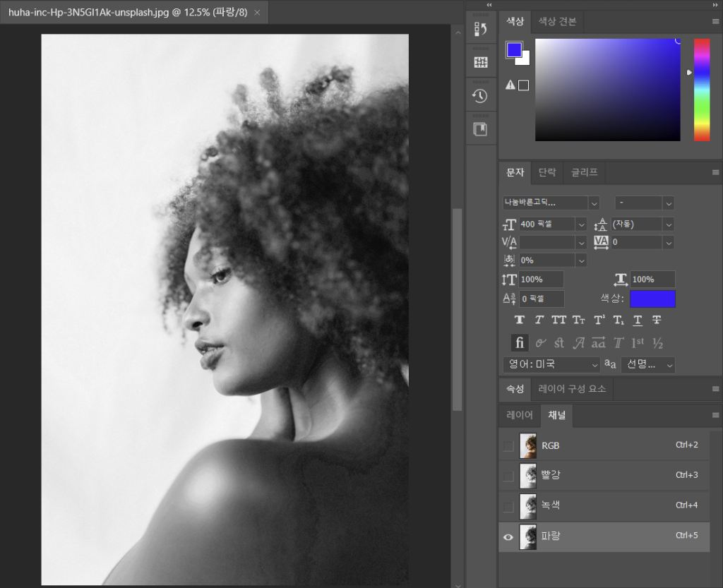Expand the 400 픽셀 font size dropdown
The height and width of the screenshot is (588, 723).
pyautogui.click(x=581, y=224)
